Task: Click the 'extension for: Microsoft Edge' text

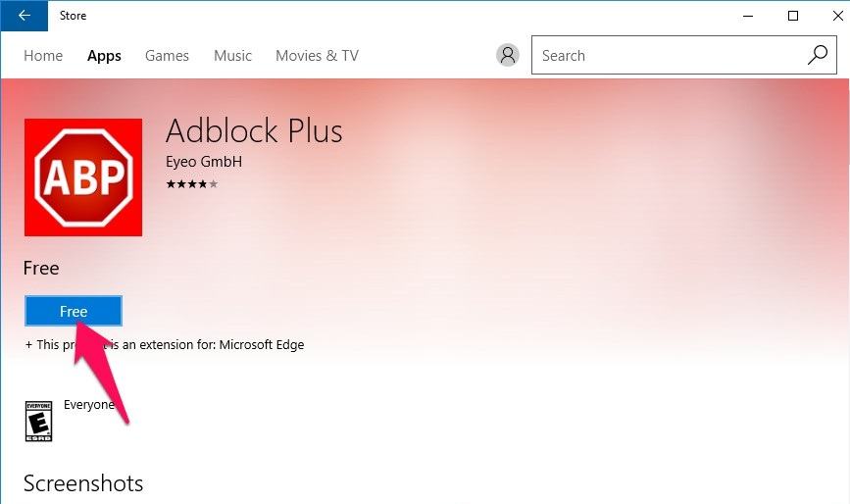Action: (x=222, y=345)
